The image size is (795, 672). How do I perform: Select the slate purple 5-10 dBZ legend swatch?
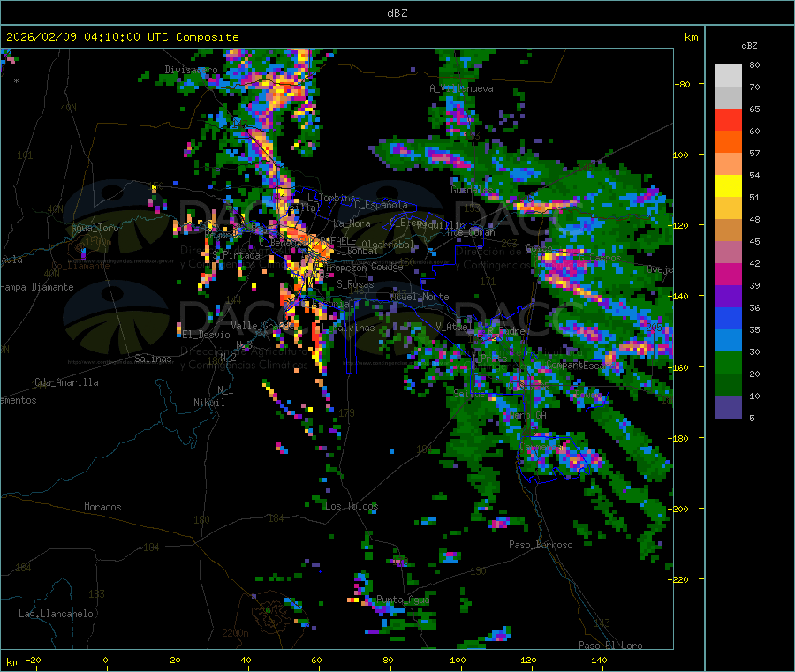click(728, 407)
